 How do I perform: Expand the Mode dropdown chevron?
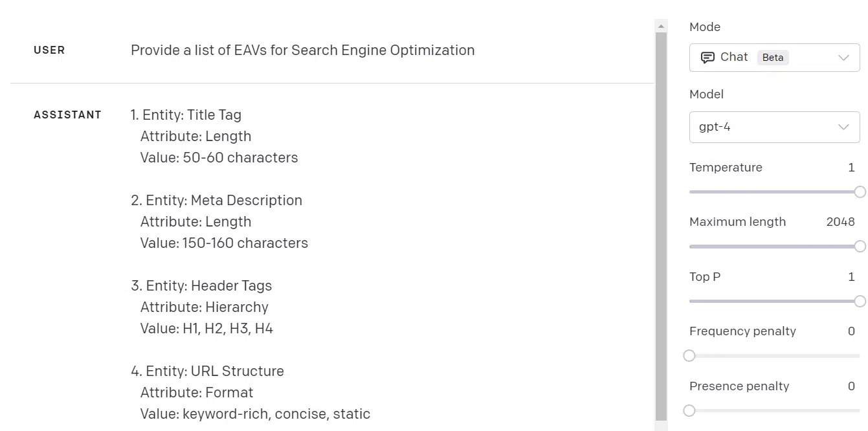[843, 58]
